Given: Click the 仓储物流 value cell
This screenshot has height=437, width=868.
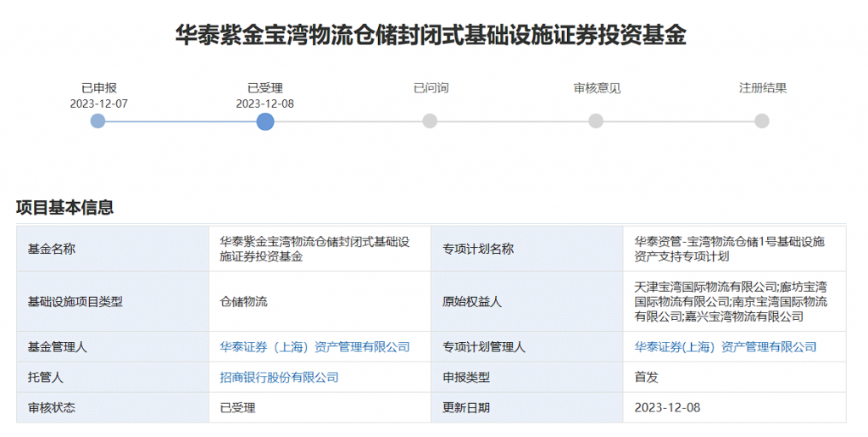Looking at the screenshot, I should click(x=320, y=301).
